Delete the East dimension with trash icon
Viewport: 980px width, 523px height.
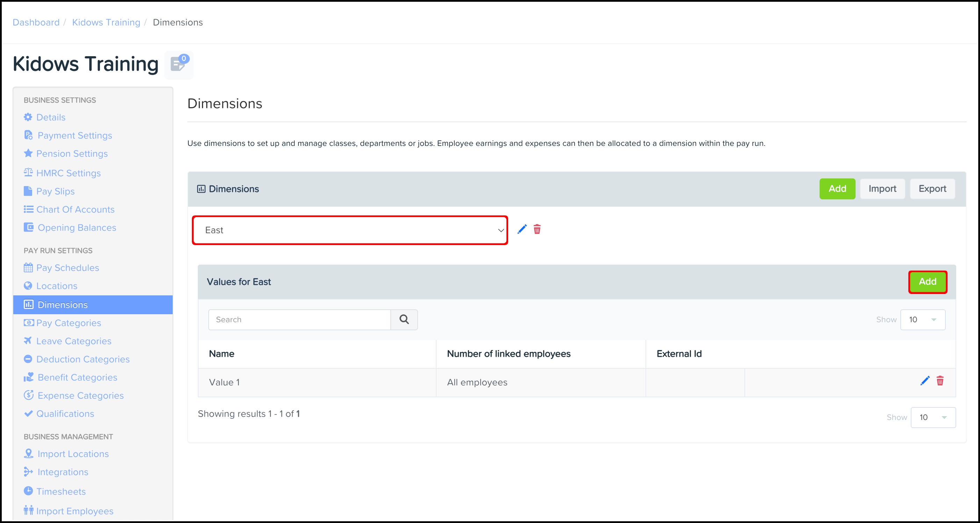[x=537, y=229]
